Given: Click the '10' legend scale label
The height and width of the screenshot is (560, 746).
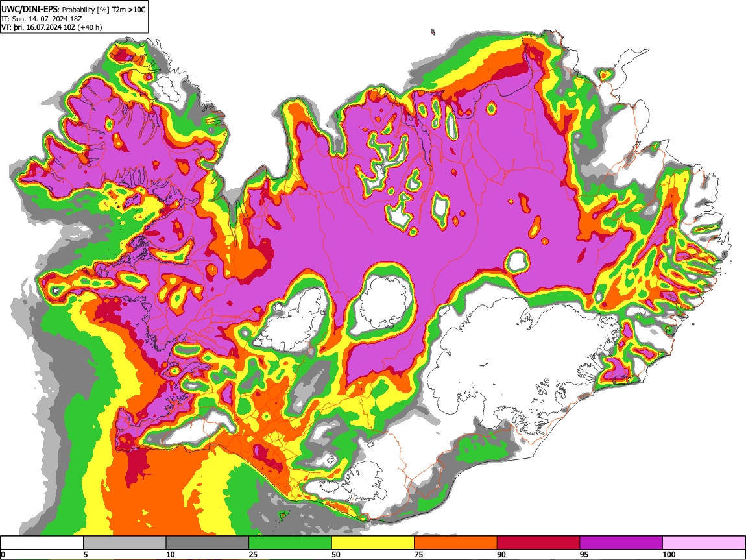Looking at the screenshot, I should click(171, 554).
